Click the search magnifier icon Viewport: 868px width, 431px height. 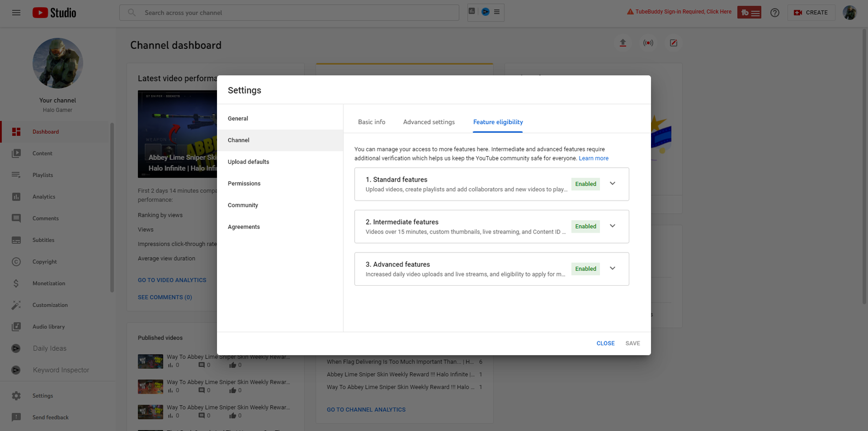132,12
